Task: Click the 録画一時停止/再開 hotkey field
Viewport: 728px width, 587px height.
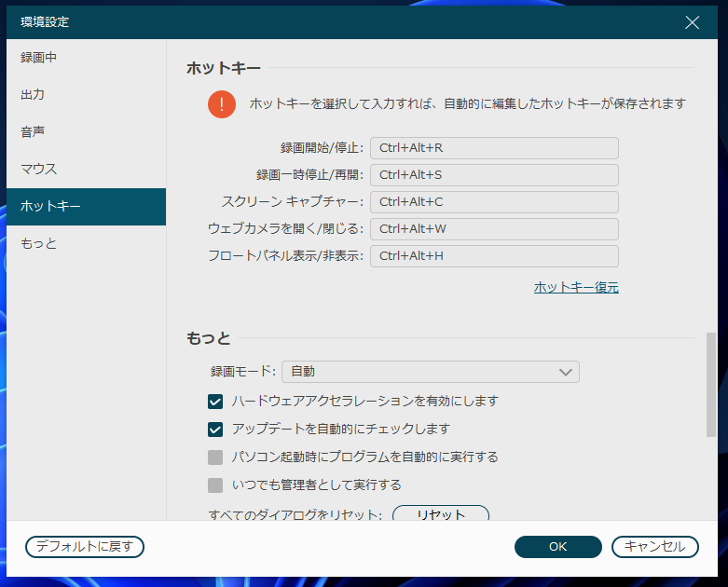Action: click(494, 175)
